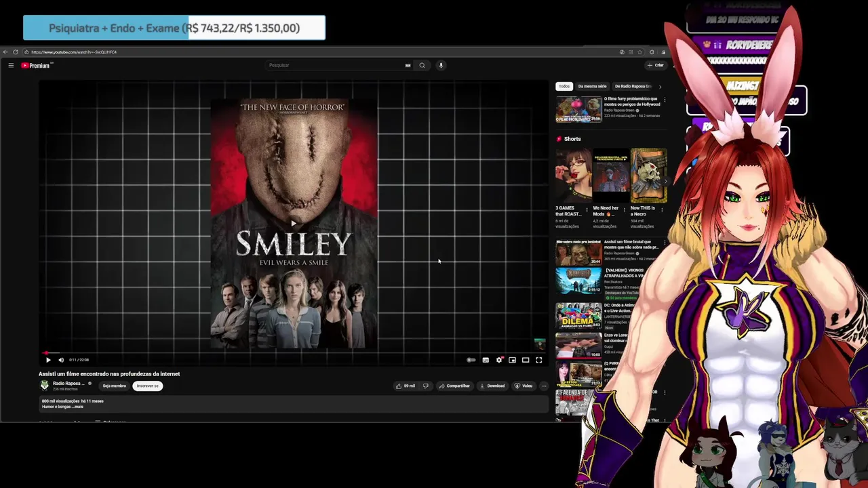Open Assisti um filme brutal video thumbnail
This screenshot has width=868, height=488.
point(578,252)
